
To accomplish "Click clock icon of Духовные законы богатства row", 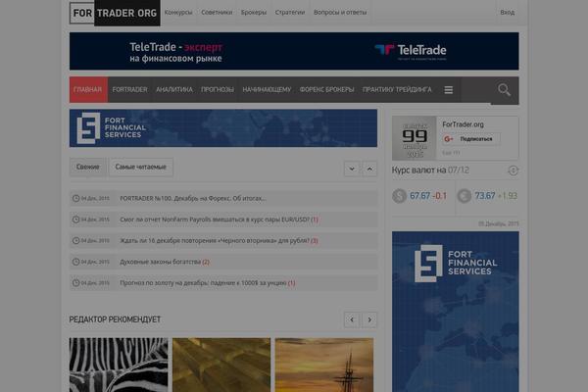I will [x=75, y=262].
